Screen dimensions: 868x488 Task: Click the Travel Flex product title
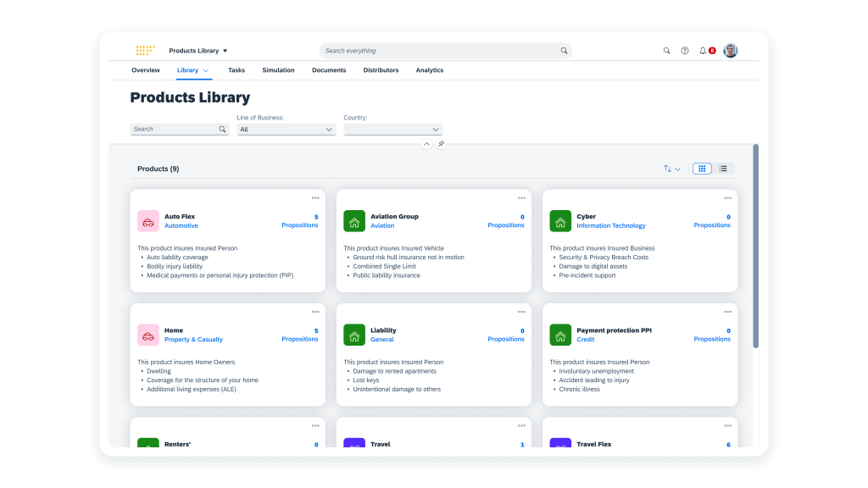point(594,444)
